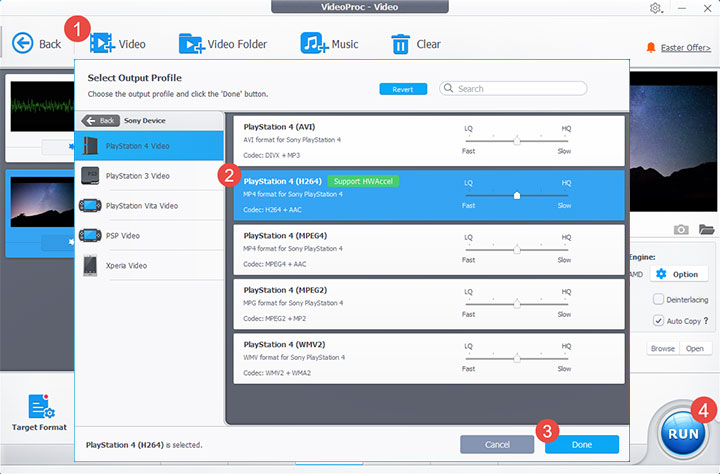Click the PlayStation 3 console icon
720x474 pixels.
point(90,175)
